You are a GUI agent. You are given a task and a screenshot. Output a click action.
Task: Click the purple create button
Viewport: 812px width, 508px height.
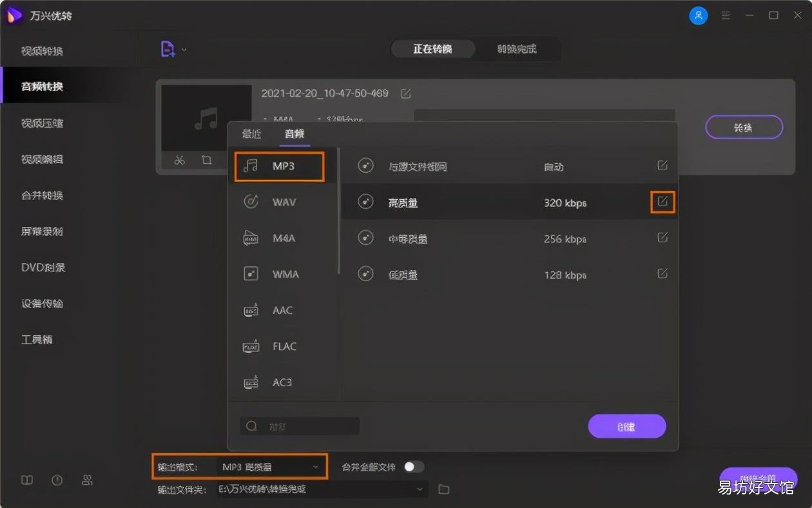[x=627, y=427]
